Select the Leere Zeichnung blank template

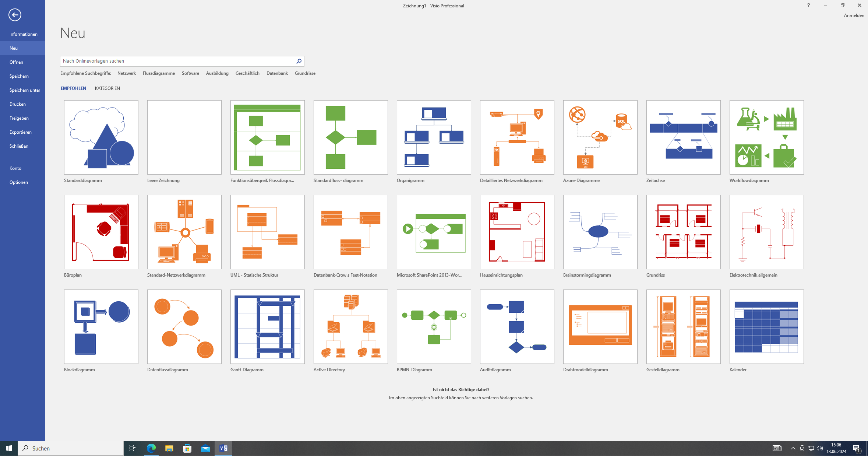(x=184, y=137)
